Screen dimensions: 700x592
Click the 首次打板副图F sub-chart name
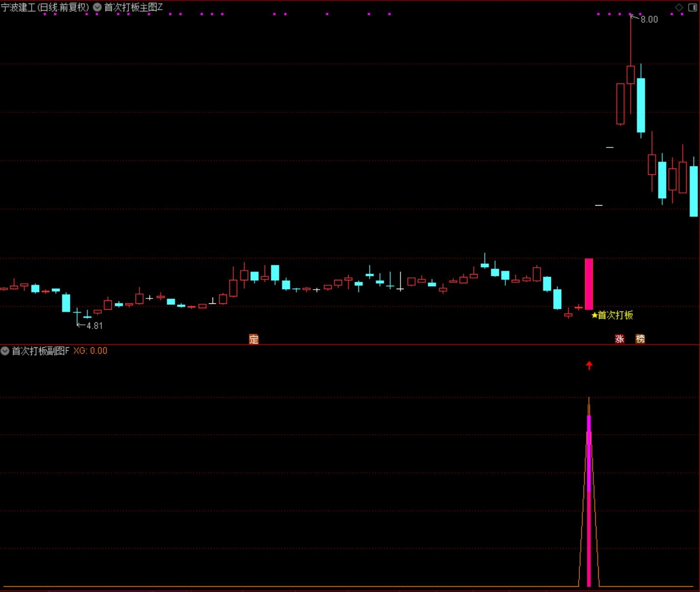coord(41,351)
